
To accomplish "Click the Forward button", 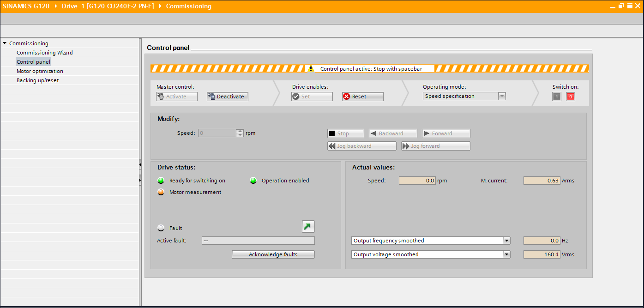I will 446,133.
